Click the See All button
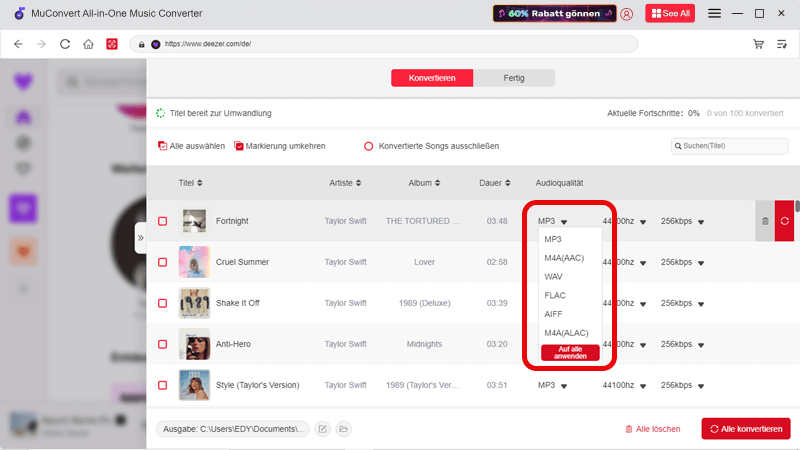This screenshot has height=450, width=800. click(670, 13)
